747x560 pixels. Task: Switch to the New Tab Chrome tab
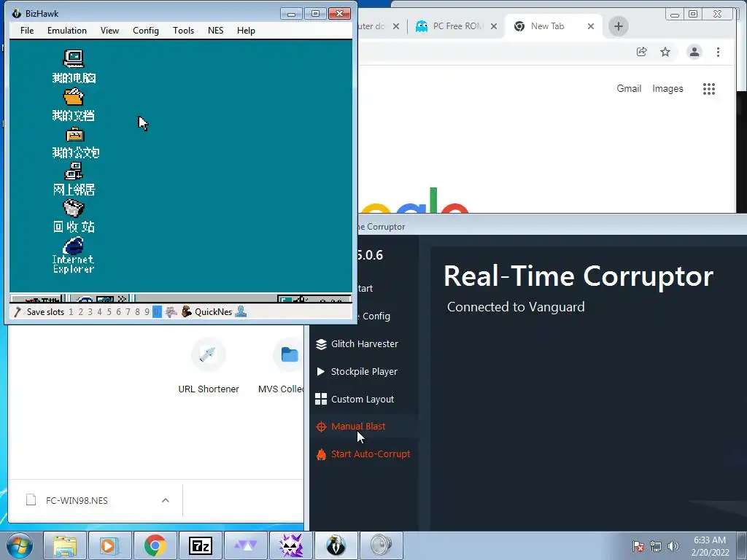pos(547,26)
